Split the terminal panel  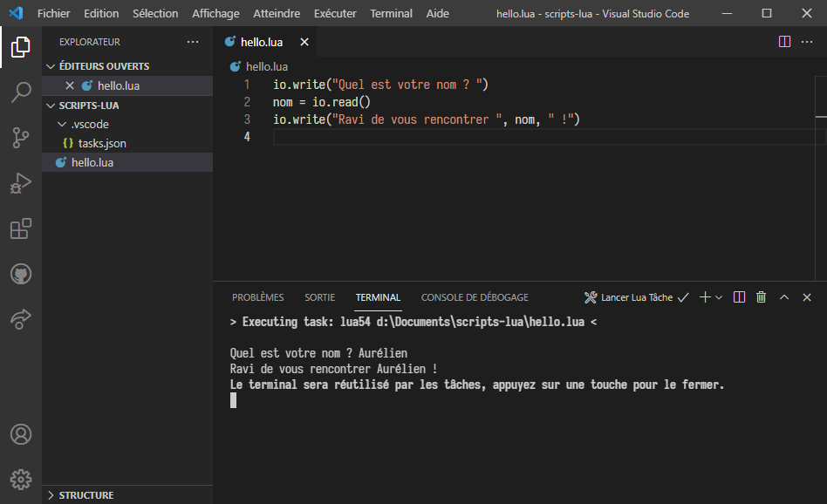point(738,296)
